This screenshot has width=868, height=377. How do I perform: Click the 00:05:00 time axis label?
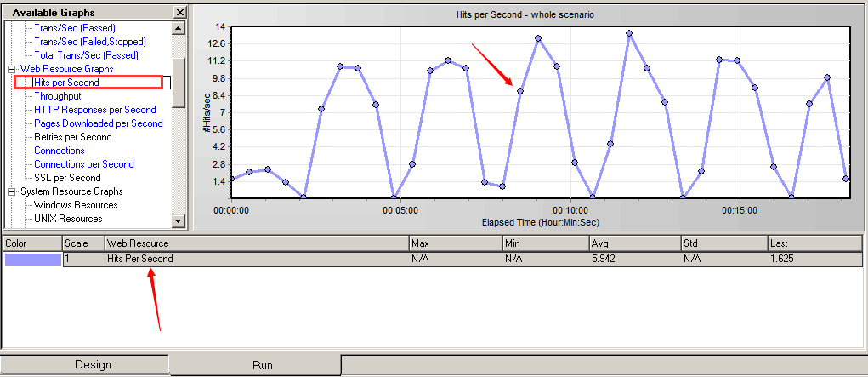pyautogui.click(x=400, y=211)
